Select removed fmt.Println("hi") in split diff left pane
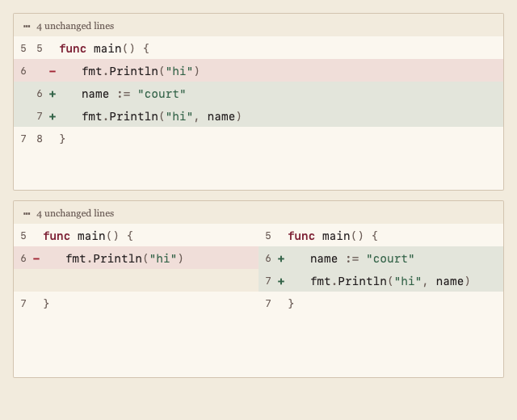The width and height of the screenshot is (517, 420). click(x=137, y=258)
